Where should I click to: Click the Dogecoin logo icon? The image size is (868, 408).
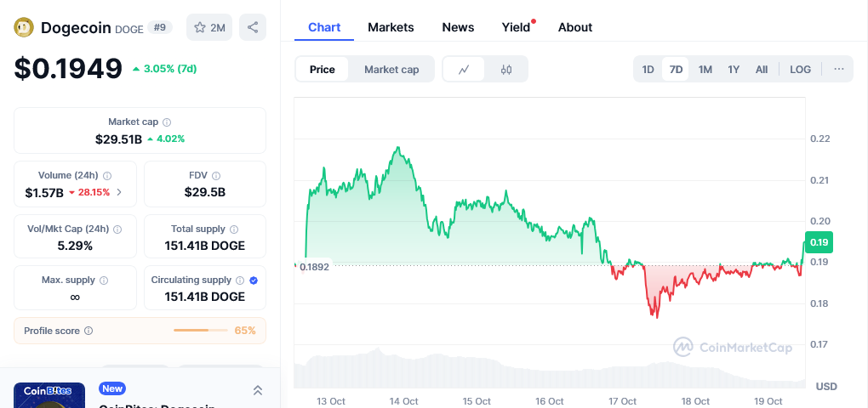point(25,27)
